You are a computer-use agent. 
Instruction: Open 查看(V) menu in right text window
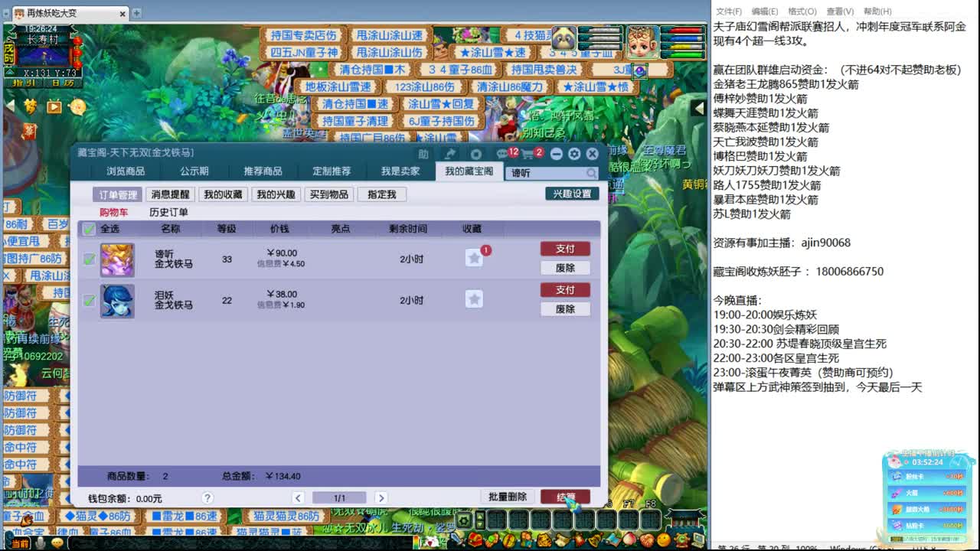(840, 11)
